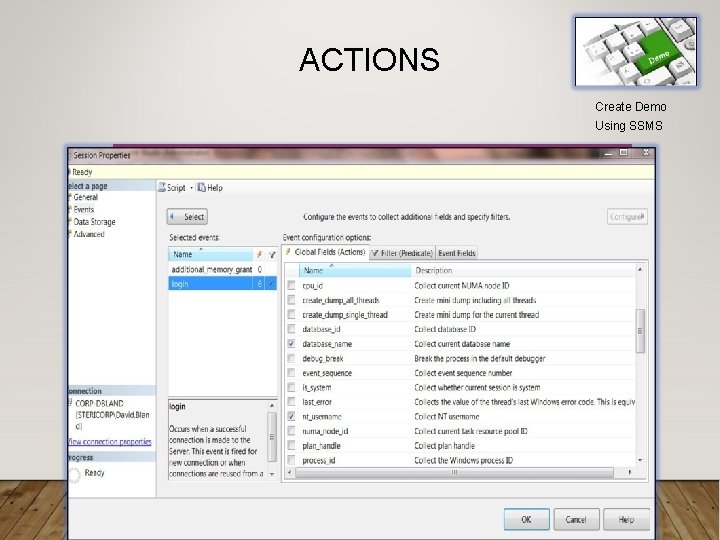Screen dimensions: 720x540
Task: Maximize the Session Properties window
Action: click(x=624, y=152)
